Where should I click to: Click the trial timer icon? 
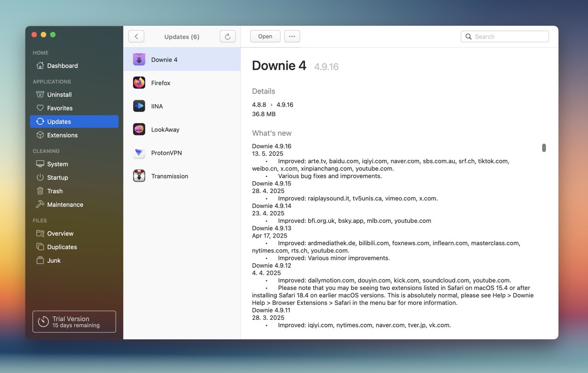43,322
